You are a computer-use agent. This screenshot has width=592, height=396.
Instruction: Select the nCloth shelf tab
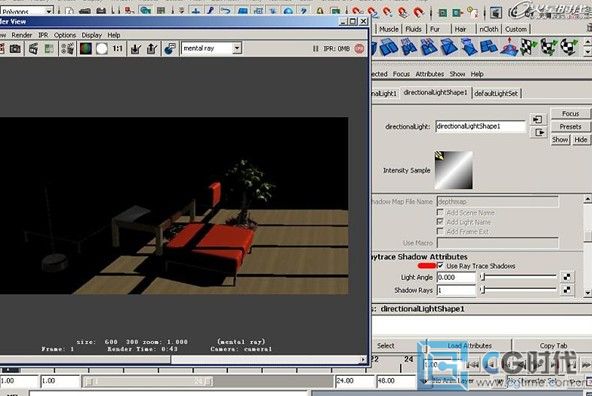click(489, 29)
